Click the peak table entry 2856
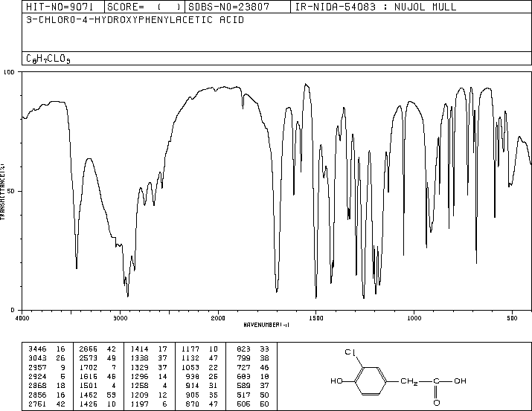The height and width of the screenshot is (411, 532). [37, 395]
